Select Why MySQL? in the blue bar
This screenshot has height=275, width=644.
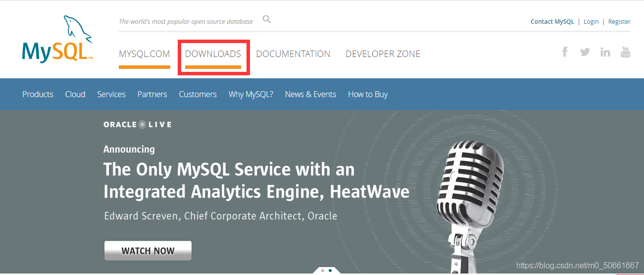click(251, 94)
